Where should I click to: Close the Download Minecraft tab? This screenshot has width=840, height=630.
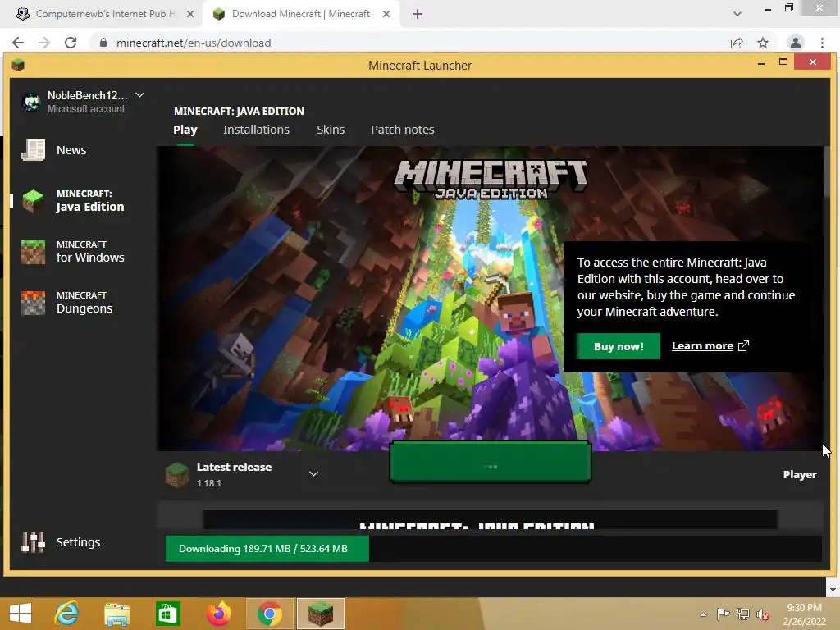(x=386, y=14)
